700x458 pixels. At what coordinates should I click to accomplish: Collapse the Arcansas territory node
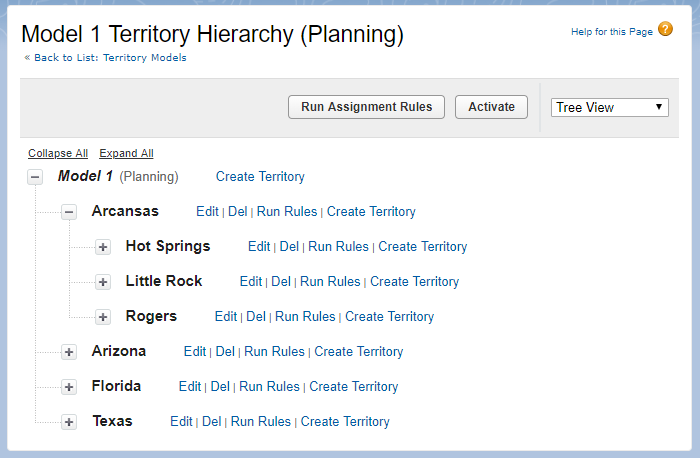click(69, 212)
